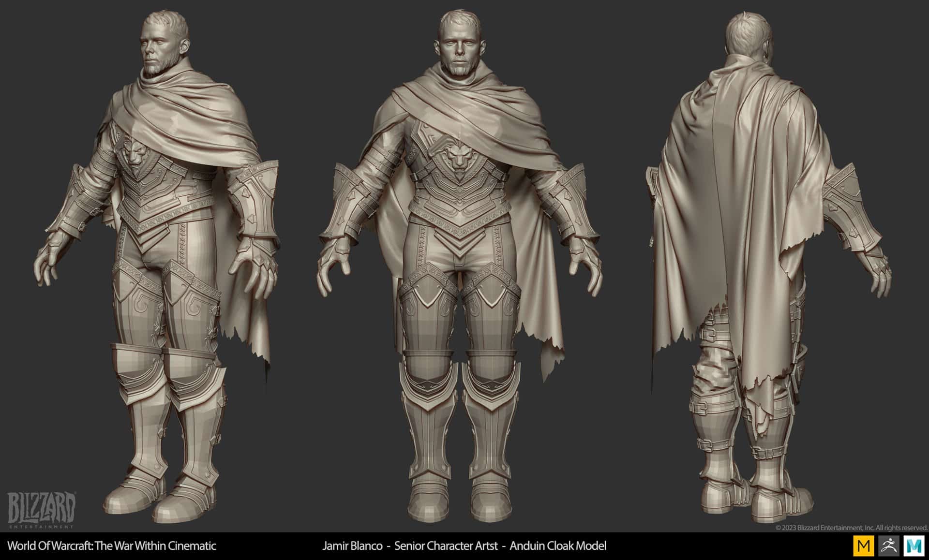Click the ZBrush logo icon
The width and height of the screenshot is (929, 560).
pos(888,546)
